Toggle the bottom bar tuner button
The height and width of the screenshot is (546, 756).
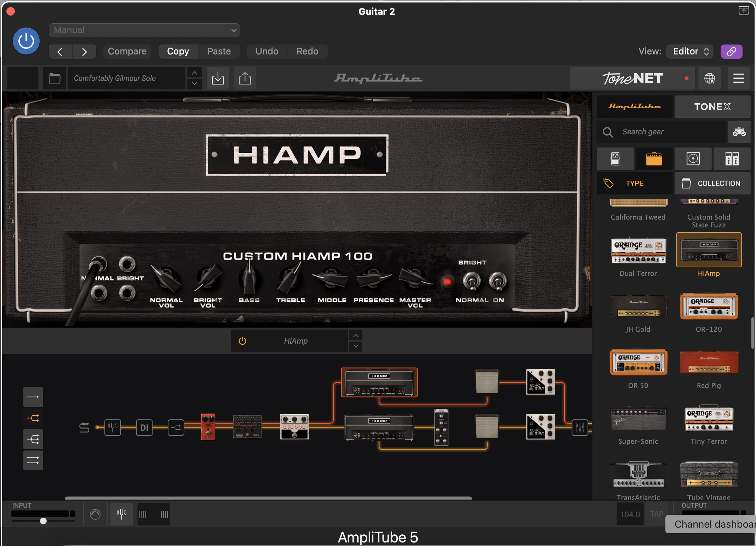pos(121,514)
